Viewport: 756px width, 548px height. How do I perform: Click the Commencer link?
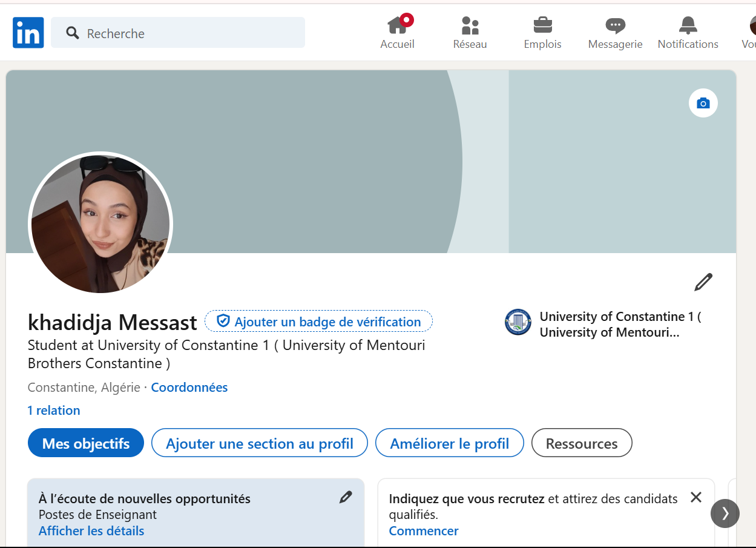click(424, 531)
